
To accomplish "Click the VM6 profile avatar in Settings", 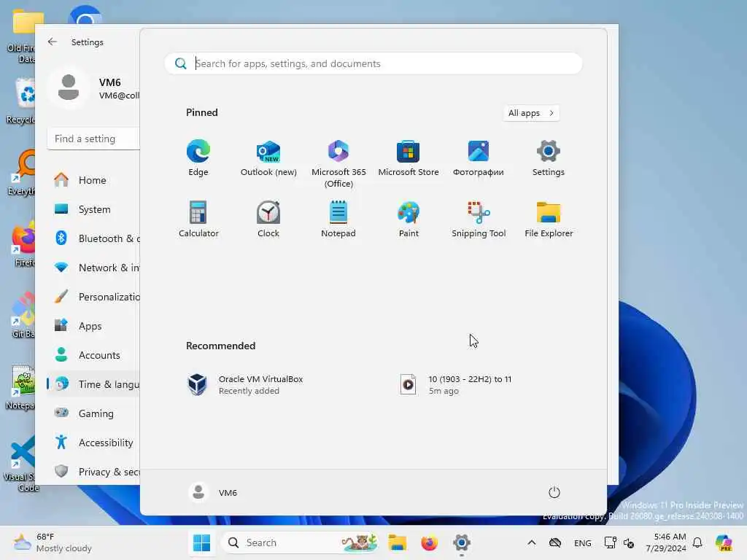I will (x=69, y=87).
